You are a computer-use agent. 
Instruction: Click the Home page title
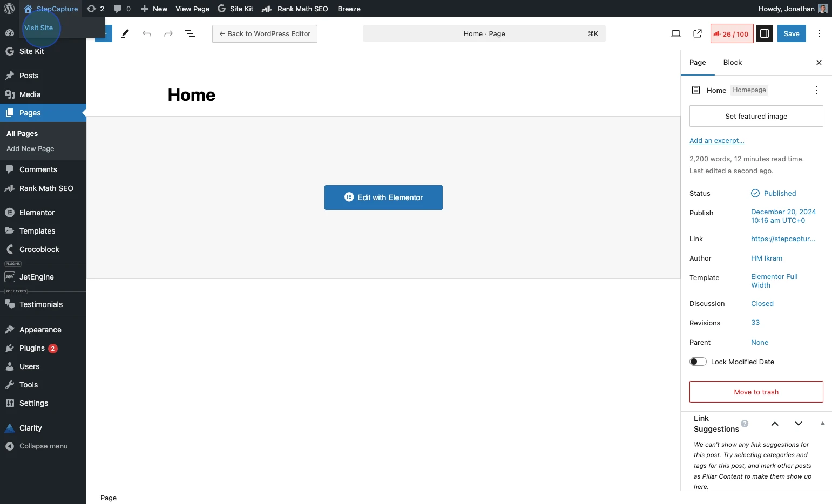[192, 95]
